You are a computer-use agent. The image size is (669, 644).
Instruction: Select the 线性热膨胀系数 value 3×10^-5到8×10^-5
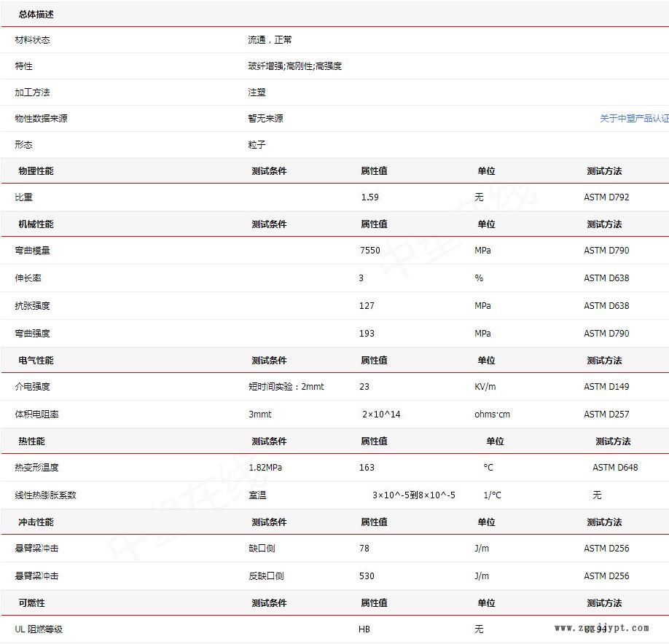click(x=413, y=495)
